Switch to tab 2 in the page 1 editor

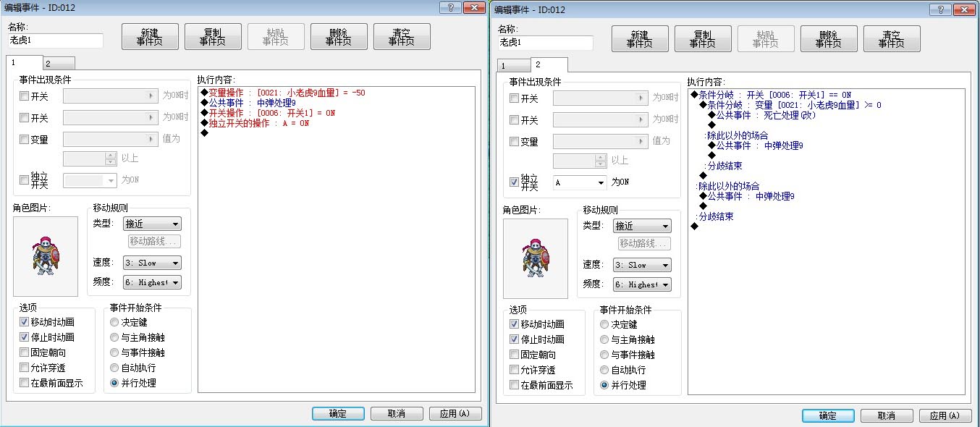click(x=59, y=64)
